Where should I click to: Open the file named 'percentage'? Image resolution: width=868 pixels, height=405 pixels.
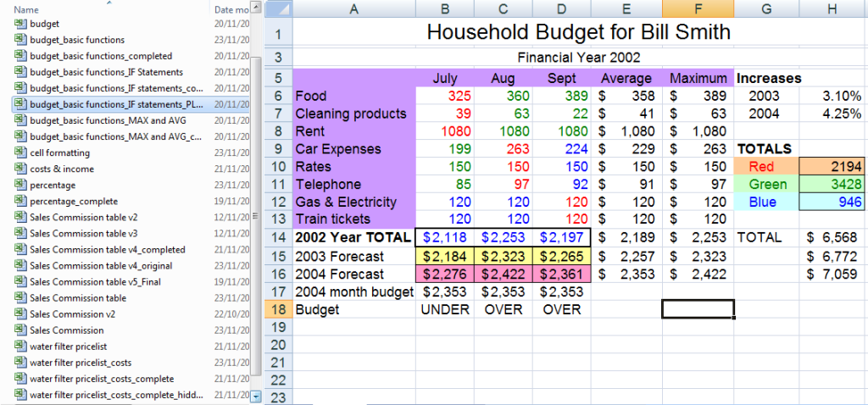click(53, 186)
